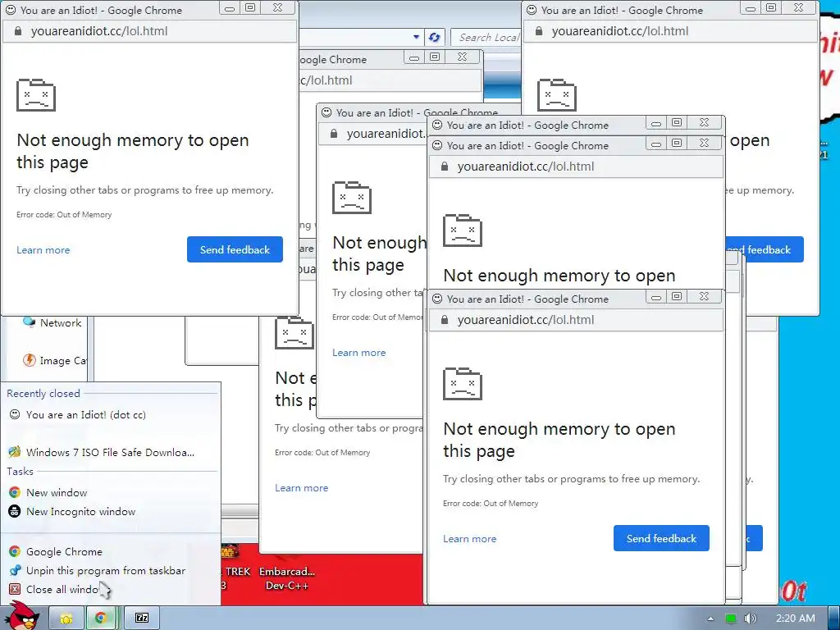Click pin icon beside Unpin this program
840x630 pixels.
(x=15, y=571)
